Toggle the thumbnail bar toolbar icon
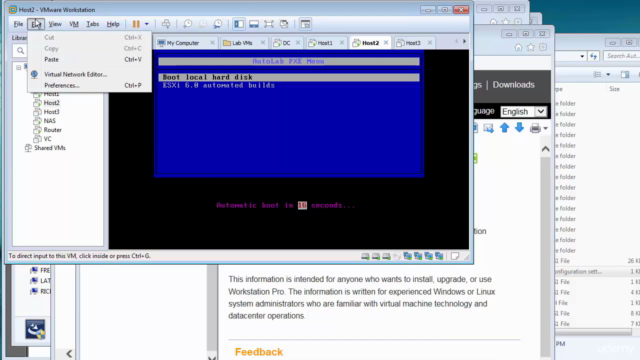Image resolution: width=640 pixels, height=360 pixels. (254, 24)
